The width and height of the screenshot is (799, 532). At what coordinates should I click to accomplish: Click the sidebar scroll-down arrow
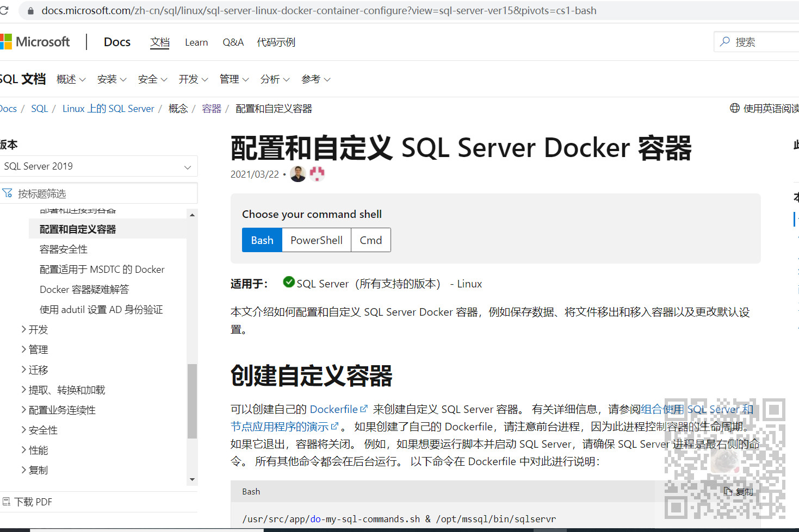[192, 479]
